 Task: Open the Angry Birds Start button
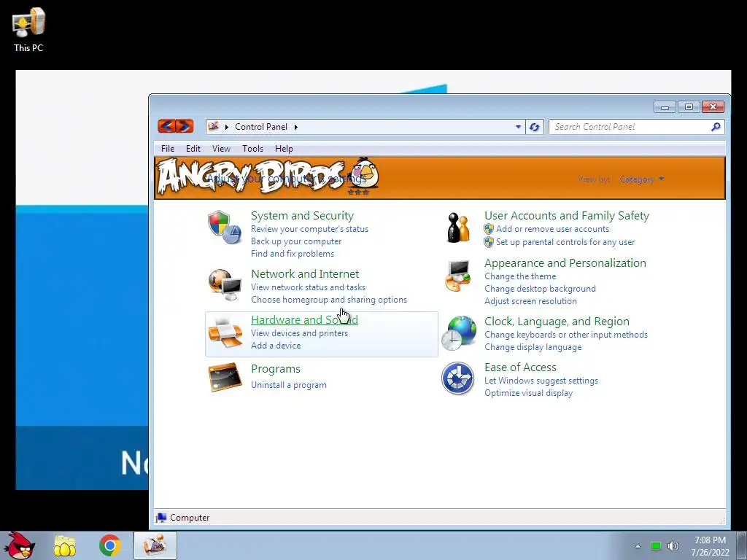coord(20,545)
